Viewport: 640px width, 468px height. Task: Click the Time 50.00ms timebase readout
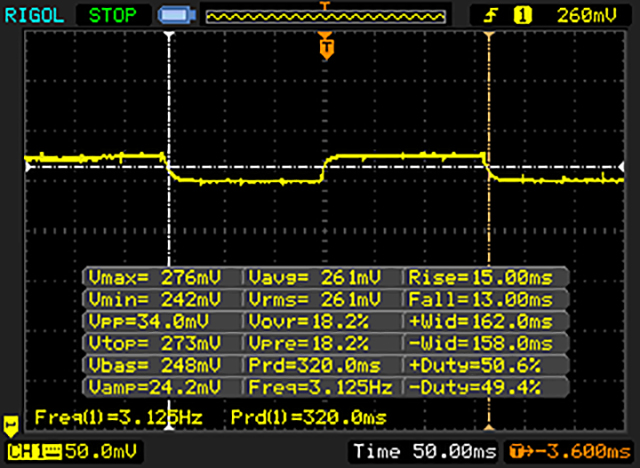(425, 452)
